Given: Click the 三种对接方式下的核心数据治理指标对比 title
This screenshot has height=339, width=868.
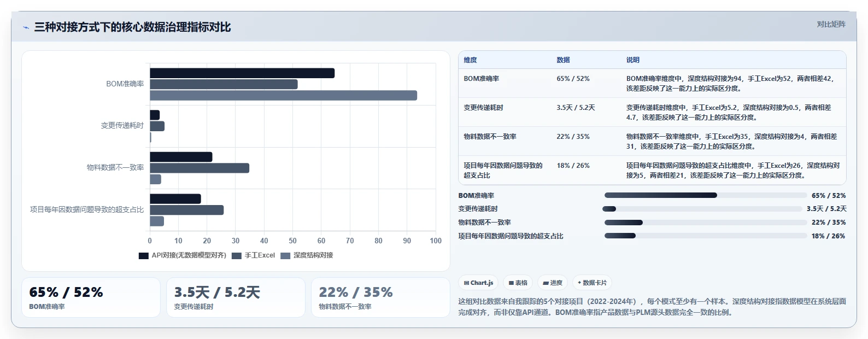Looking at the screenshot, I should 133,27.
